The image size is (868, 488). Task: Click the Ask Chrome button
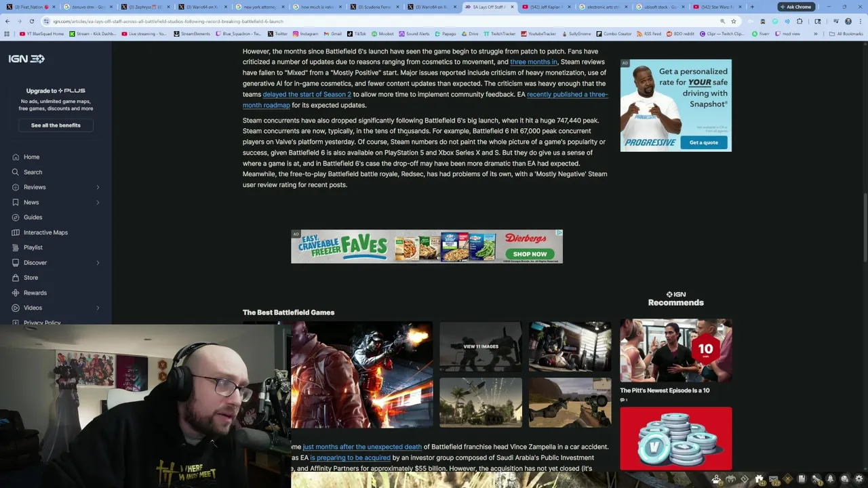click(x=796, y=7)
